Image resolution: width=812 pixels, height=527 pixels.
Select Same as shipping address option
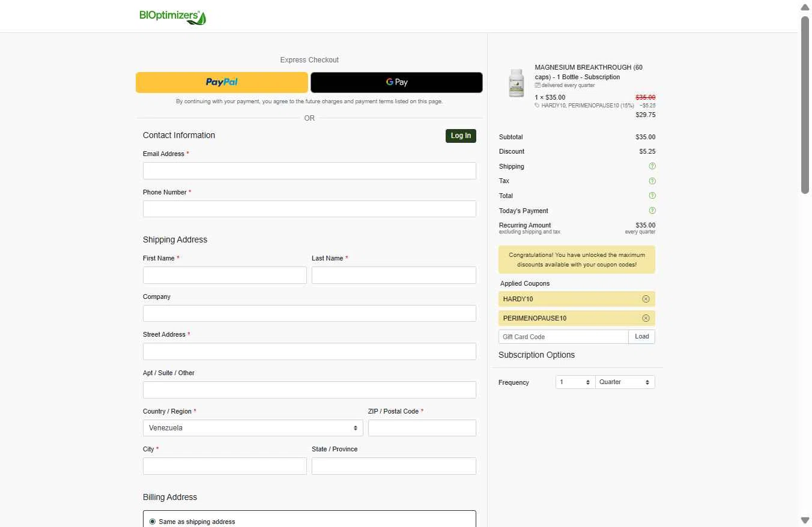point(152,522)
